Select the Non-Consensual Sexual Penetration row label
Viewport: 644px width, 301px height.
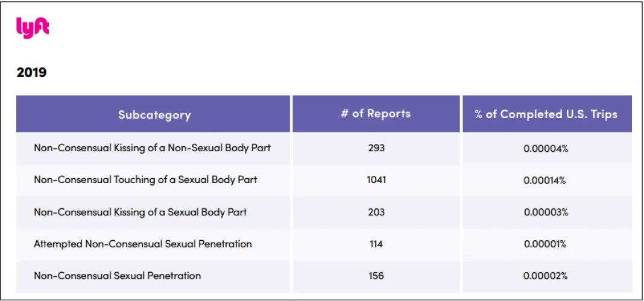click(x=118, y=276)
